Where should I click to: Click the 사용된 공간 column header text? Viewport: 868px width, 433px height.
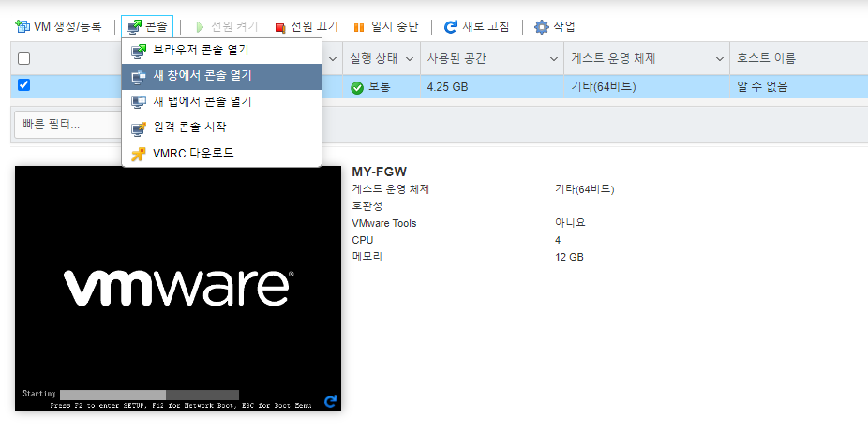(x=456, y=58)
